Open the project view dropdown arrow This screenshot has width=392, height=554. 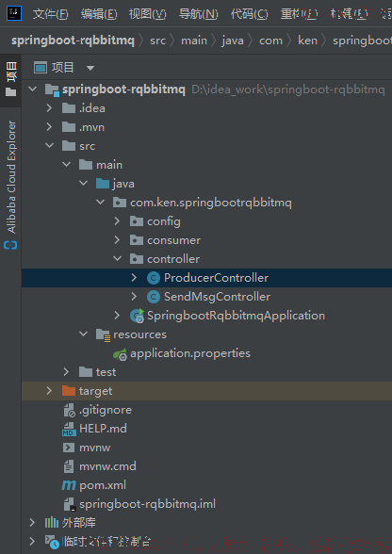click(x=90, y=68)
